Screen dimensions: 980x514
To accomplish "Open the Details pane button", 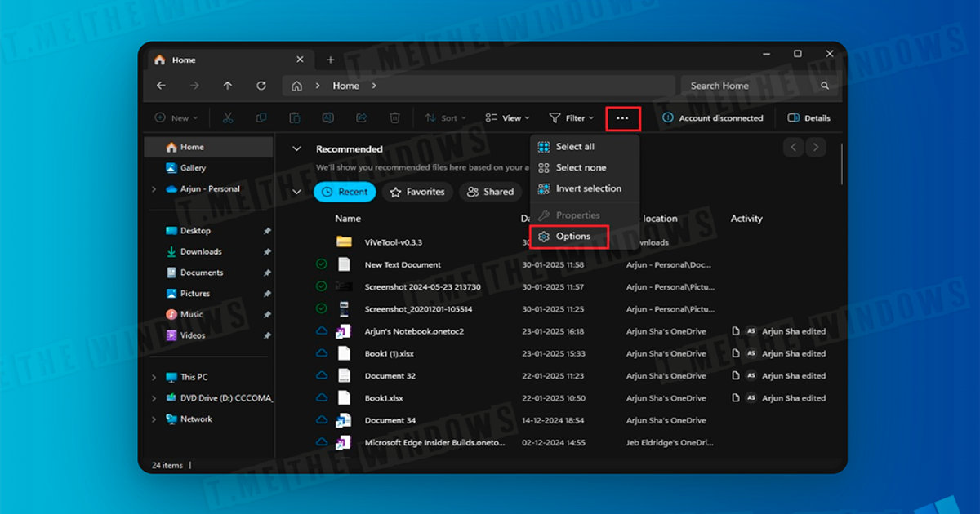I will [809, 118].
